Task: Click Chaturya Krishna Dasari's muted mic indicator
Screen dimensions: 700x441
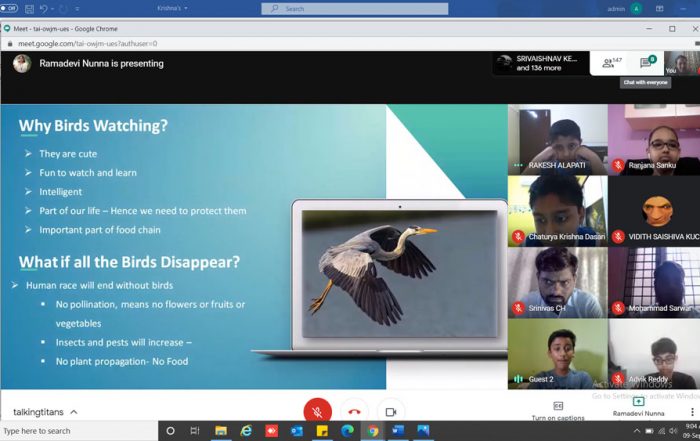Action: 518,236
